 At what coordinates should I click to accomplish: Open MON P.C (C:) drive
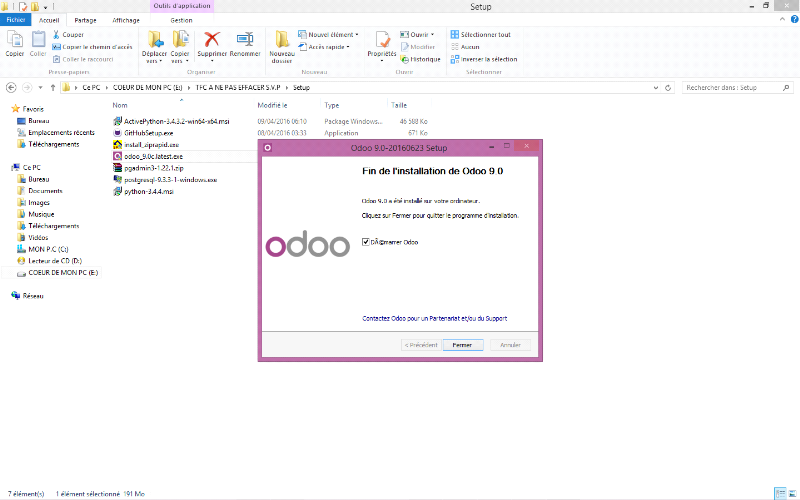point(48,249)
